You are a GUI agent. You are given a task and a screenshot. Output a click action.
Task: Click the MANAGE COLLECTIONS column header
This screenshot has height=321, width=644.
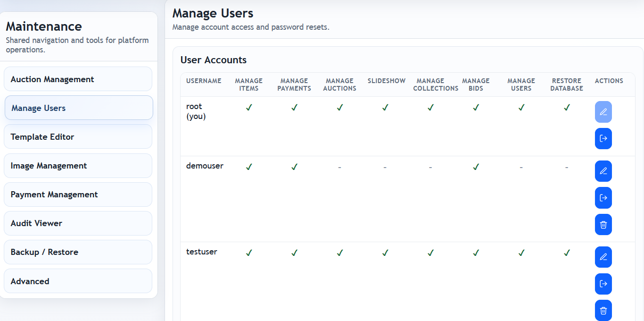pos(436,84)
